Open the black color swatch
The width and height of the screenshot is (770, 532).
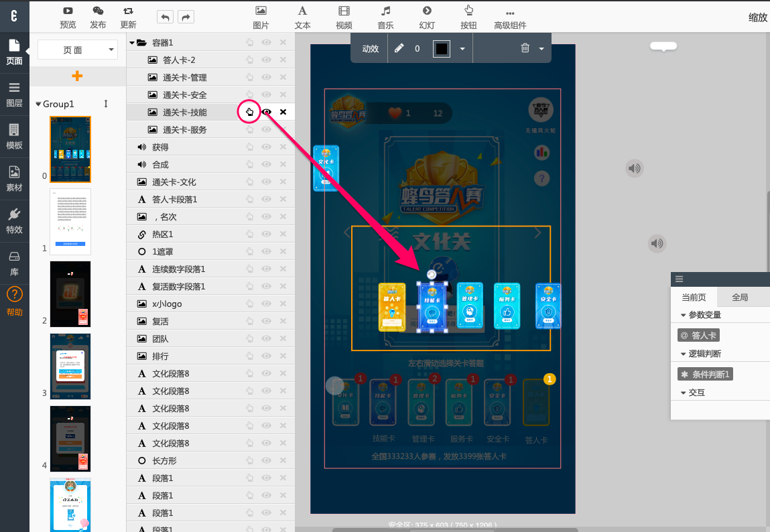[441, 48]
